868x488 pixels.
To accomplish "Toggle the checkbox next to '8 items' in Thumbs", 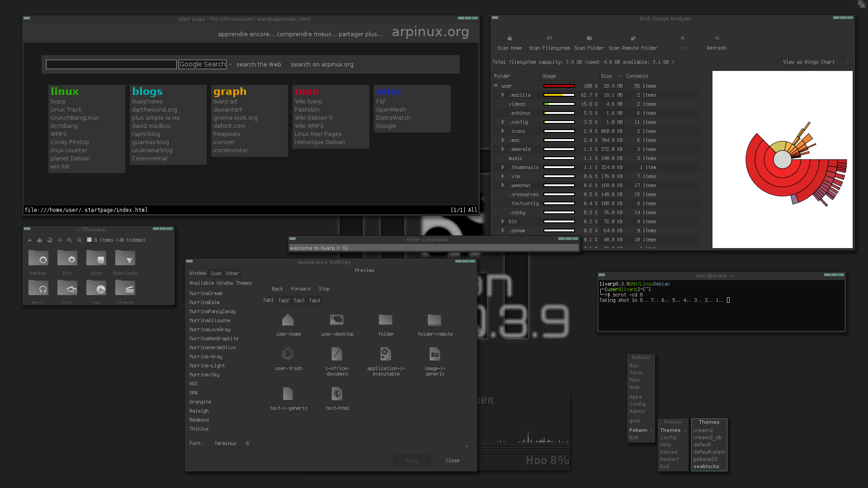I will point(89,240).
